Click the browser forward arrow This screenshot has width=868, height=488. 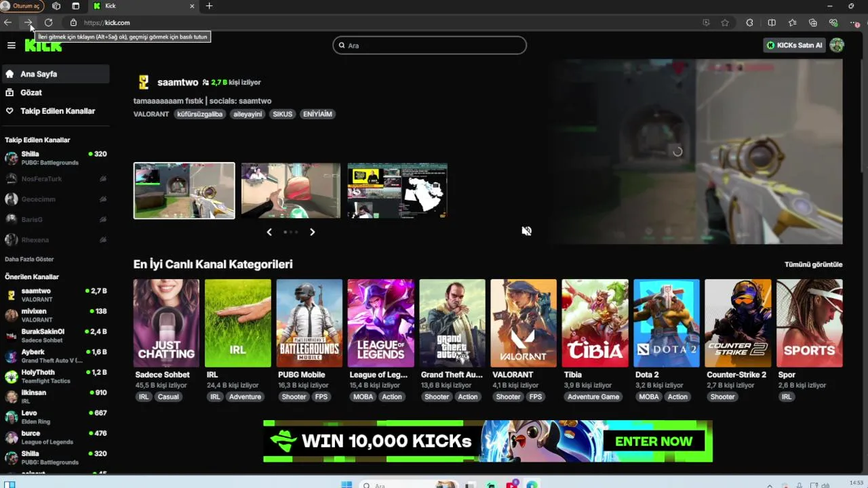click(28, 22)
